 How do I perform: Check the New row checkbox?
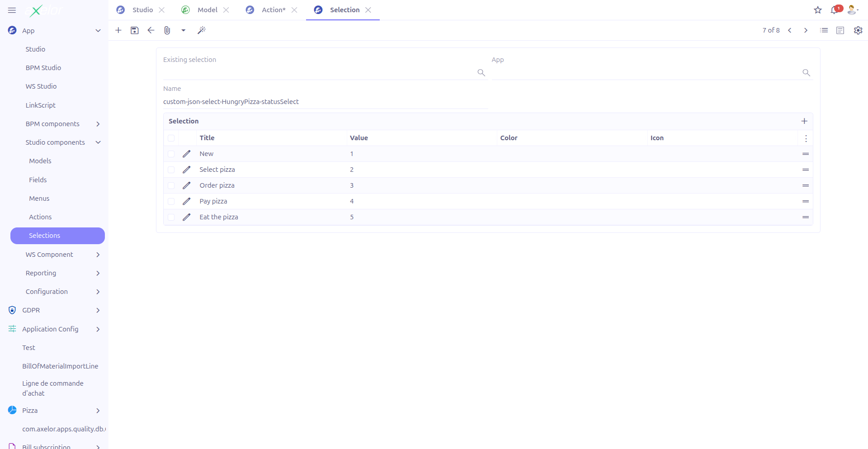[x=171, y=154]
